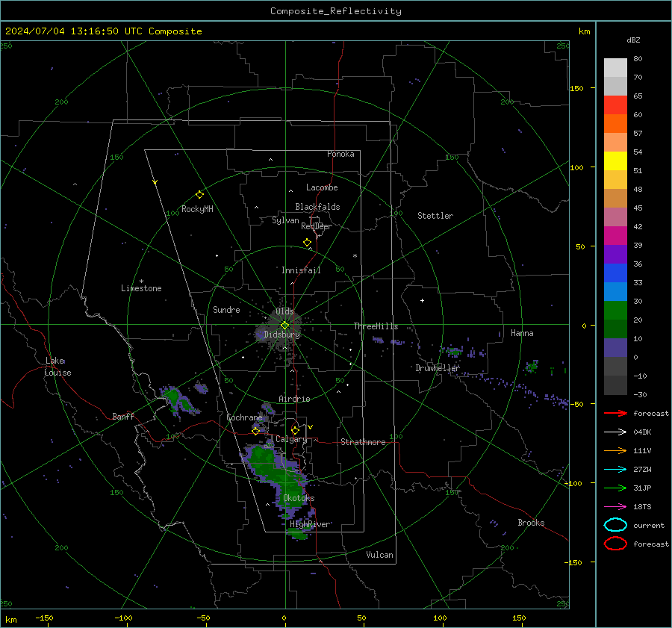Click the magenta 18TS arrow icon
672x628 pixels.
click(615, 507)
